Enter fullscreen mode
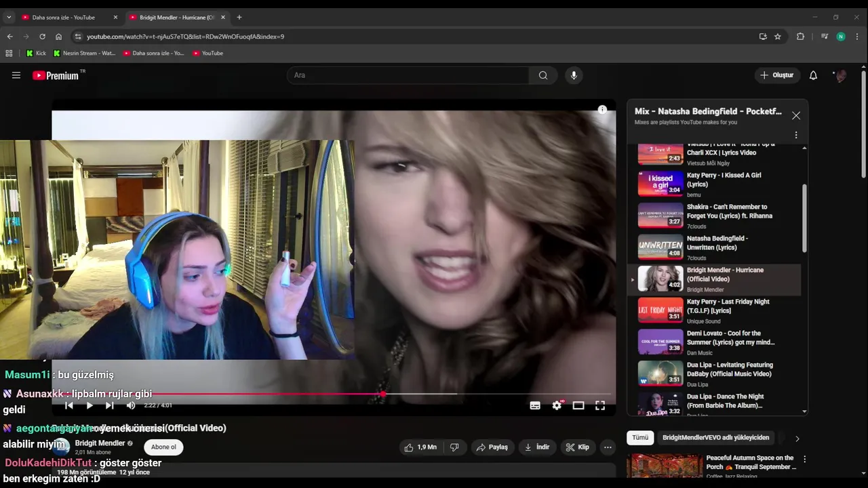868x488 pixels. (x=600, y=405)
